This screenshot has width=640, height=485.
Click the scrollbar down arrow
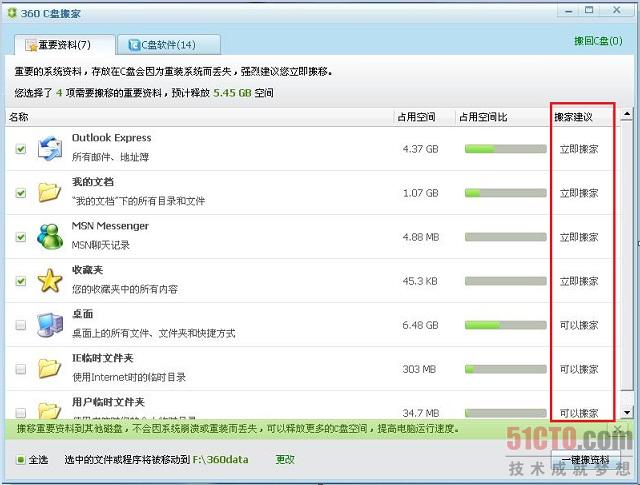(627, 412)
